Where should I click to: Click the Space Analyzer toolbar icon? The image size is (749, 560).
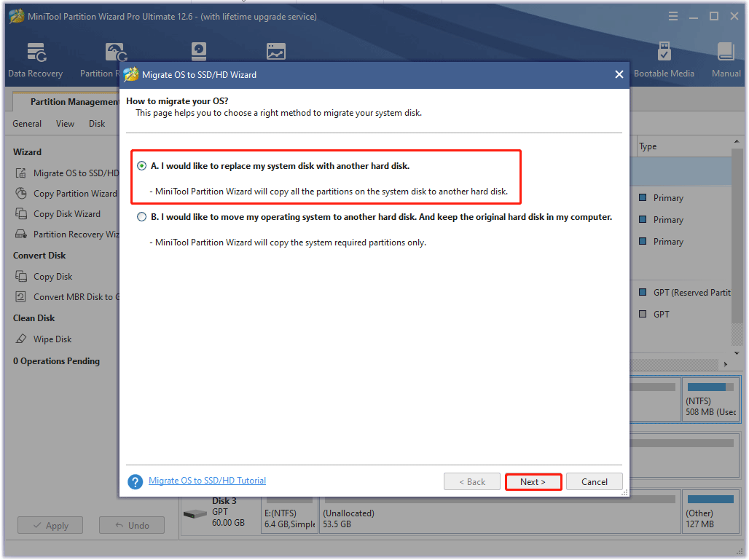[x=276, y=51]
